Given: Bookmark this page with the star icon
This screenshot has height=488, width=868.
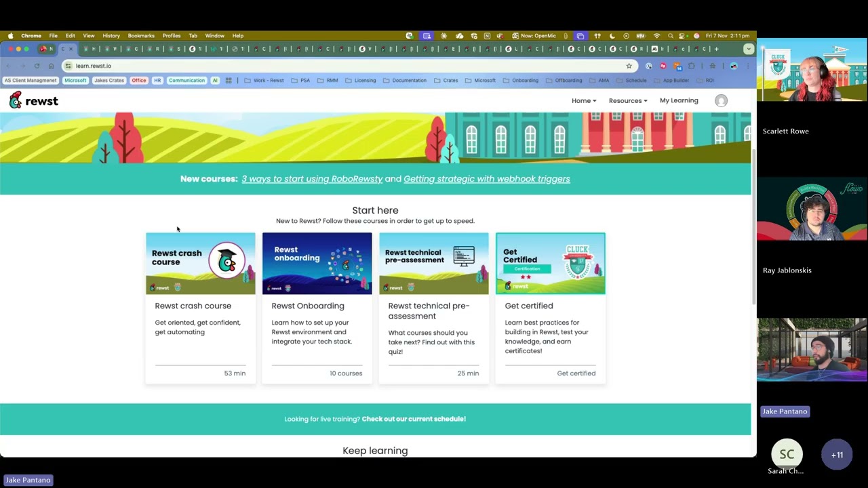Looking at the screenshot, I should (x=629, y=66).
